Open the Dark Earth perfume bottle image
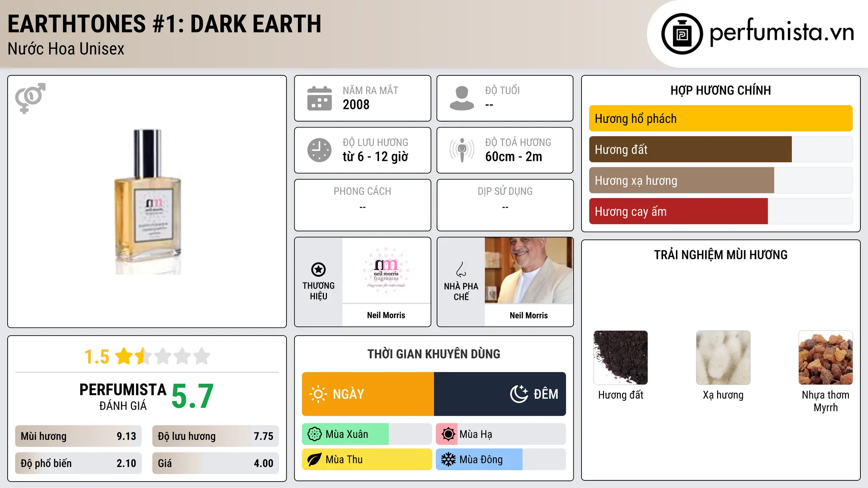The height and width of the screenshot is (488, 868). tap(147, 202)
